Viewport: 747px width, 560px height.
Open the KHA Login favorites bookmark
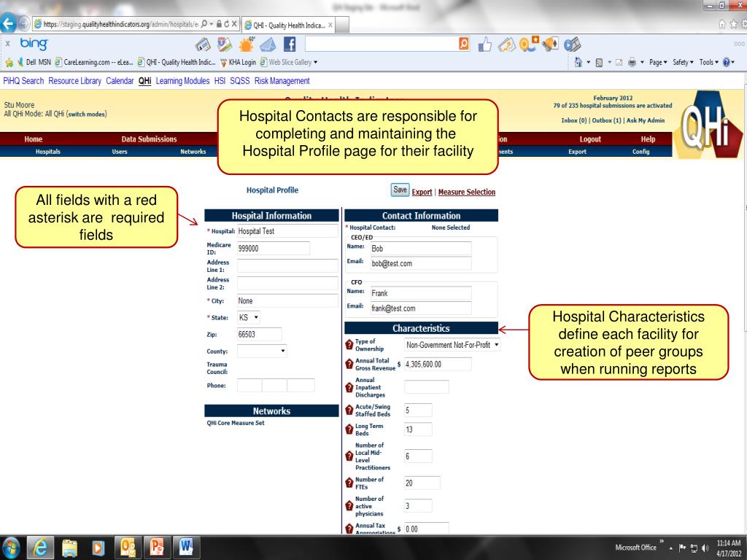(x=239, y=62)
